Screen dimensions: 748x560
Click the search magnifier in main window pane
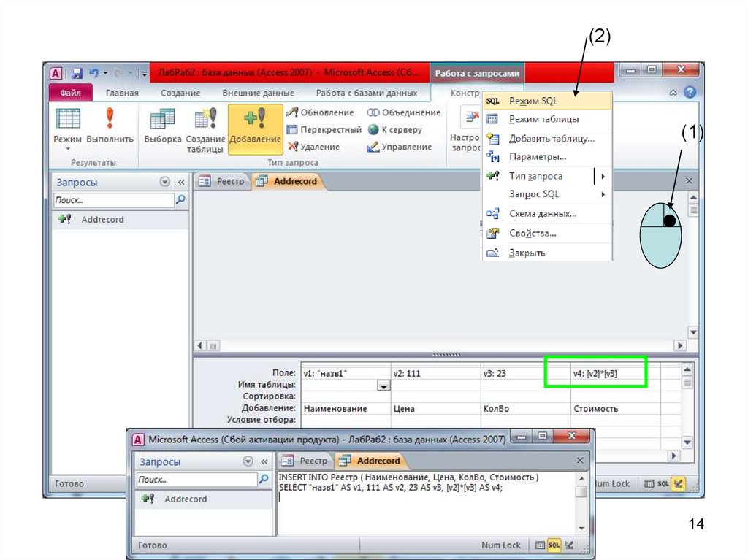click(181, 200)
